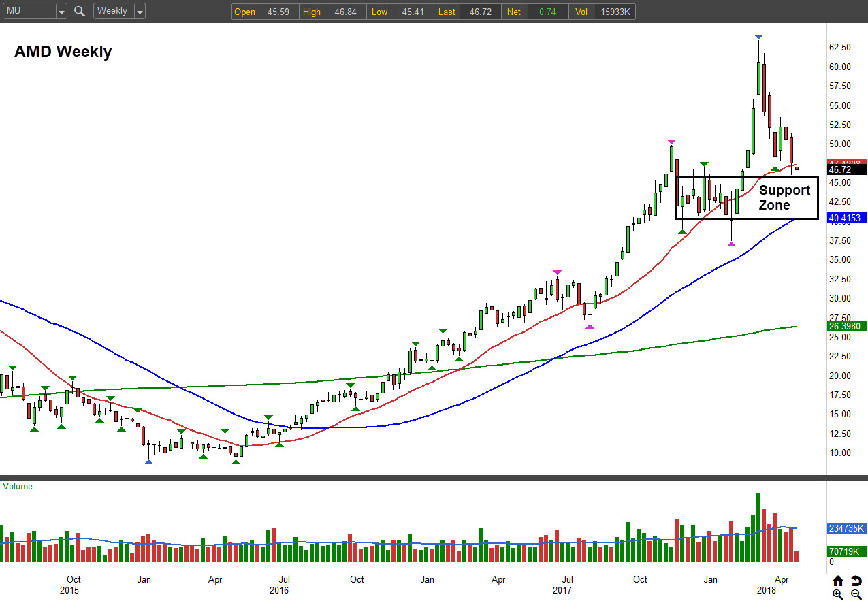Click the 35.00 price axis label
The height and width of the screenshot is (601, 868).
841,259
